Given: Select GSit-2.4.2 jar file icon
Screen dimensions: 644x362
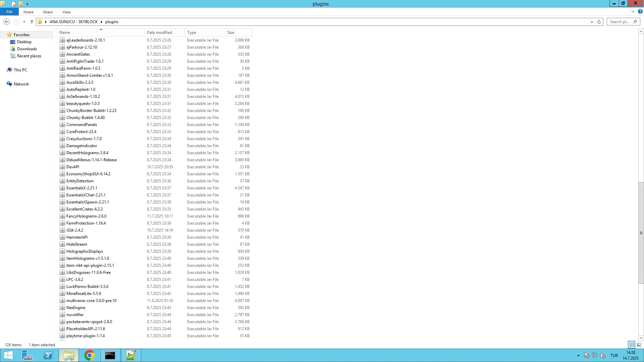Looking at the screenshot, I should coord(62,230).
